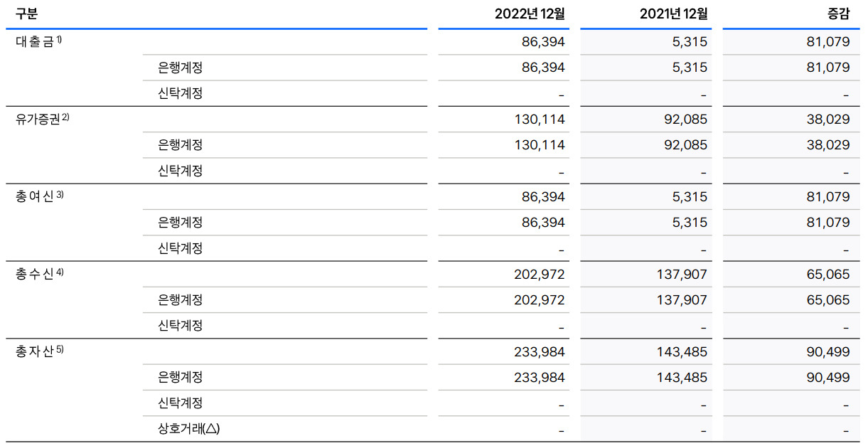Click the 2022년 12월 column header
The height and width of the screenshot is (446, 868).
click(530, 14)
